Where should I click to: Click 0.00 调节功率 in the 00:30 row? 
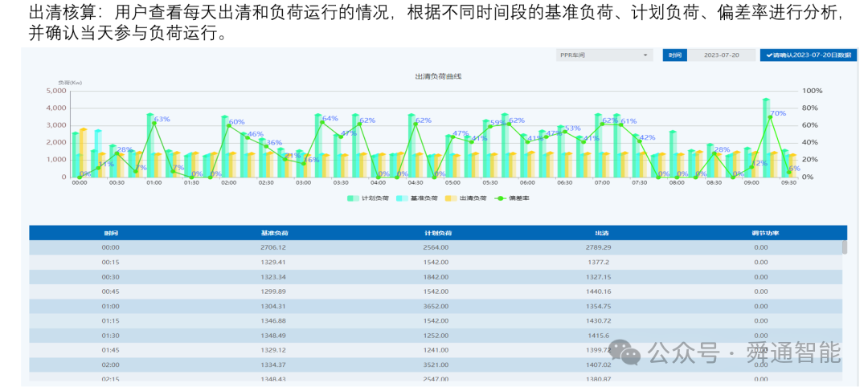click(x=760, y=277)
